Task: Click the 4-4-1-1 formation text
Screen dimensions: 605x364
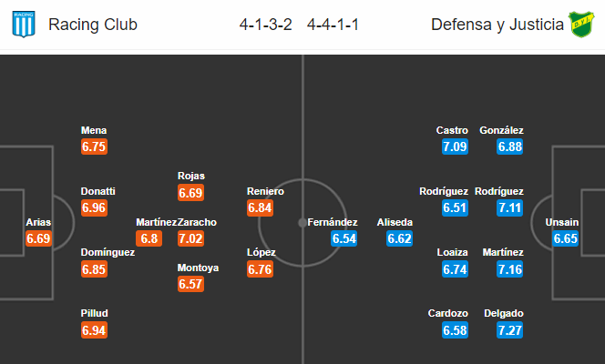Action: (333, 25)
